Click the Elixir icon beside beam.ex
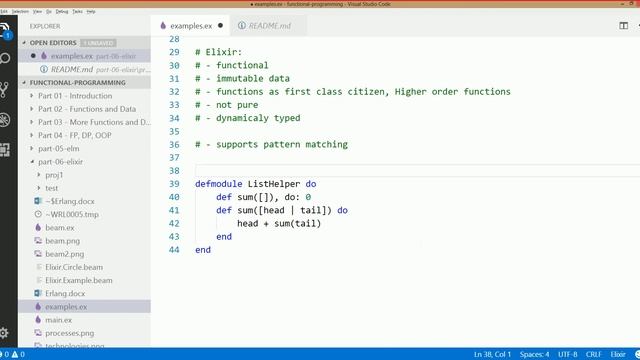Image resolution: width=640 pixels, height=360 pixels. click(x=38, y=227)
